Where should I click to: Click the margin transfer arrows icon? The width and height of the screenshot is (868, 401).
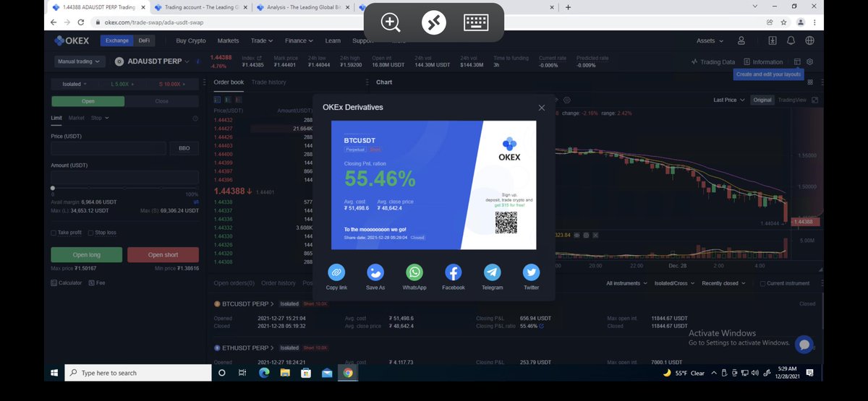(x=196, y=202)
